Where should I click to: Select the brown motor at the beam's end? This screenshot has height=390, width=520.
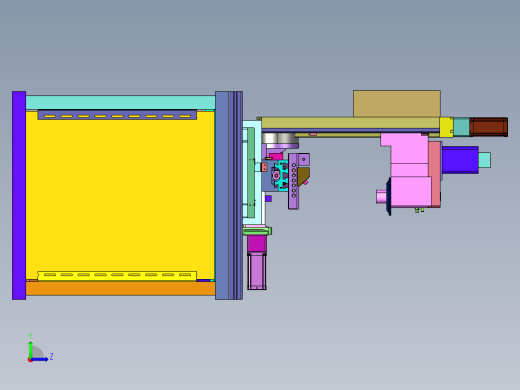click(489, 127)
